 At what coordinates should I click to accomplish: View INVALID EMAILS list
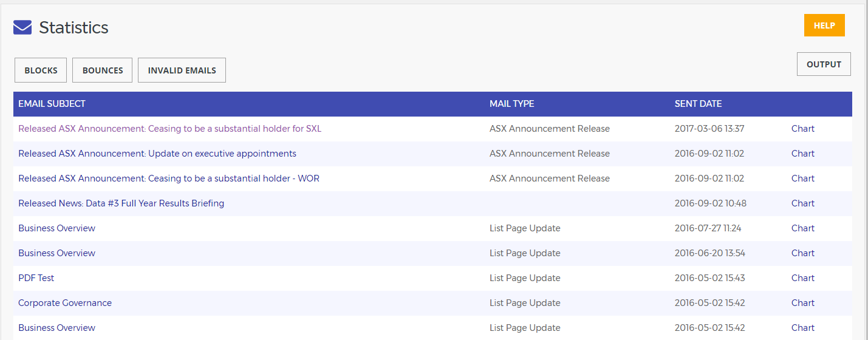point(182,70)
